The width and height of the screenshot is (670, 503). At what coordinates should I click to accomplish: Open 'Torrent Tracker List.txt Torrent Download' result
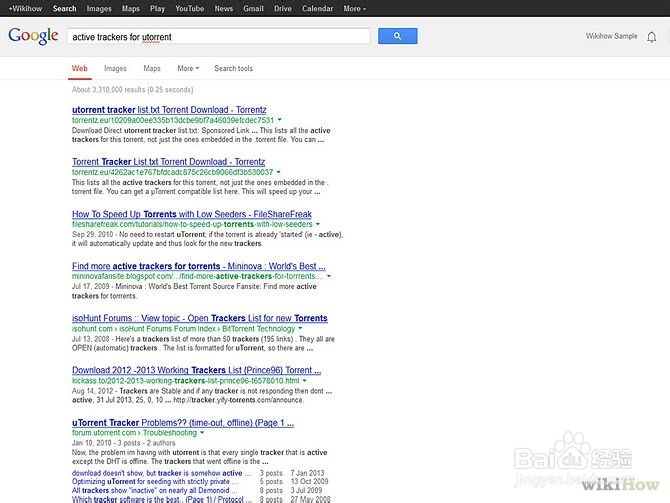click(168, 162)
